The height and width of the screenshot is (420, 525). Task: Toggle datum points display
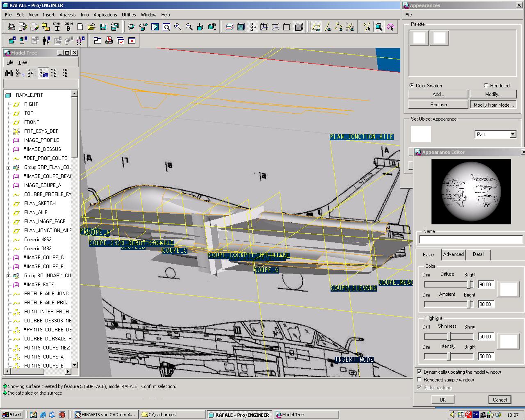[x=339, y=27]
